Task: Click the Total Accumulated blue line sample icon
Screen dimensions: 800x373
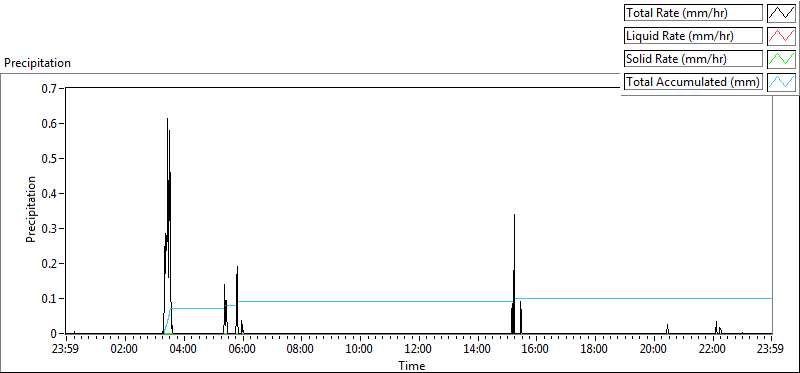Action: pyautogui.click(x=781, y=81)
